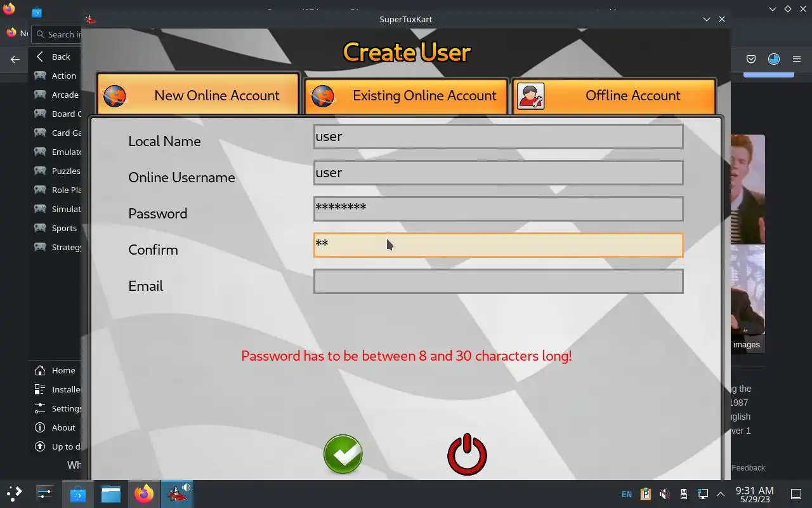Image resolution: width=812 pixels, height=508 pixels.
Task: Click the Firefox tab beside Discover search
Action: [x=17, y=33]
